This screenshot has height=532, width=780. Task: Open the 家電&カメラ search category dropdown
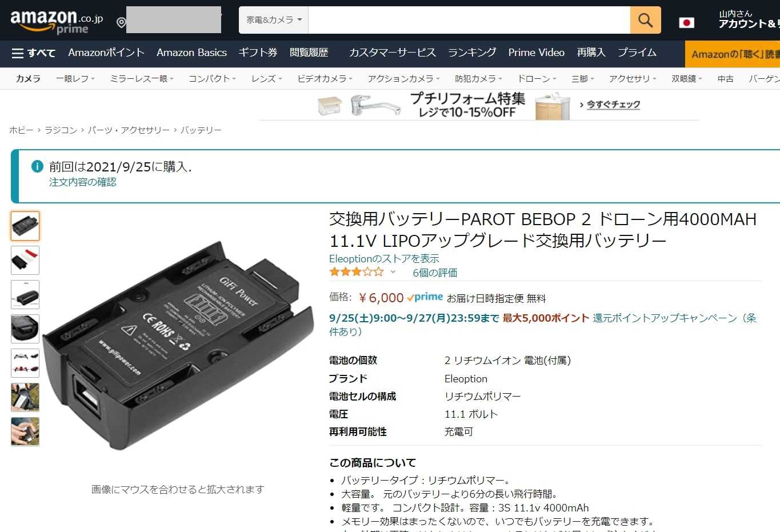(x=274, y=20)
